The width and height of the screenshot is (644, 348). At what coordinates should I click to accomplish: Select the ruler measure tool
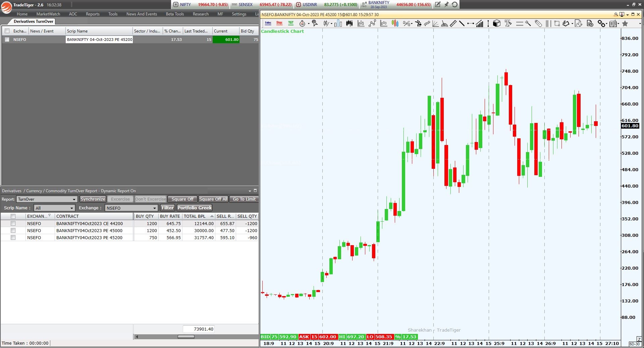453,23
